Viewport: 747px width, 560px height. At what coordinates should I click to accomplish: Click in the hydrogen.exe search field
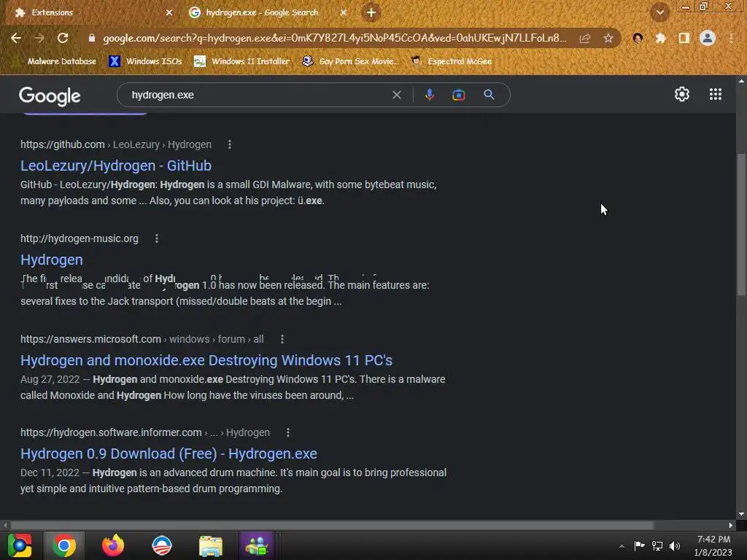tap(258, 95)
